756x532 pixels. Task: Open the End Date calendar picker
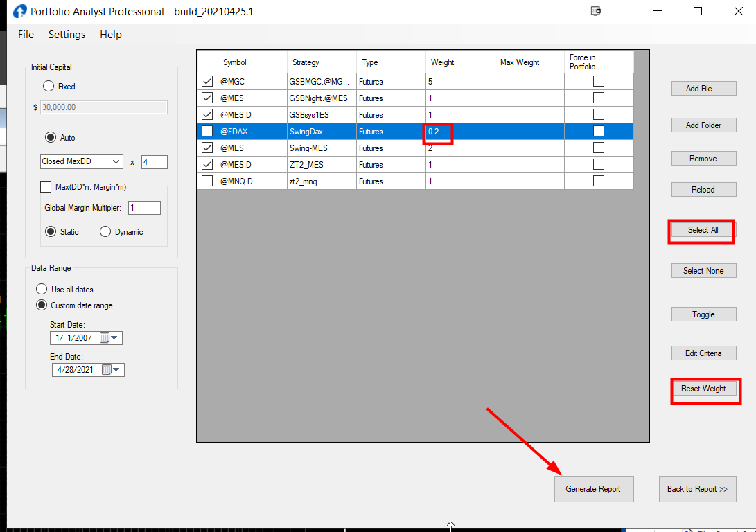[107, 370]
